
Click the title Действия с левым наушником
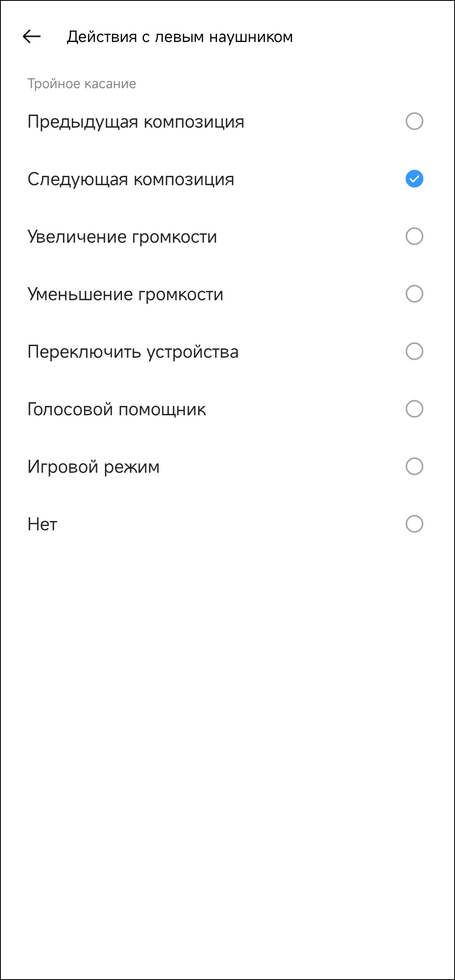point(180,37)
